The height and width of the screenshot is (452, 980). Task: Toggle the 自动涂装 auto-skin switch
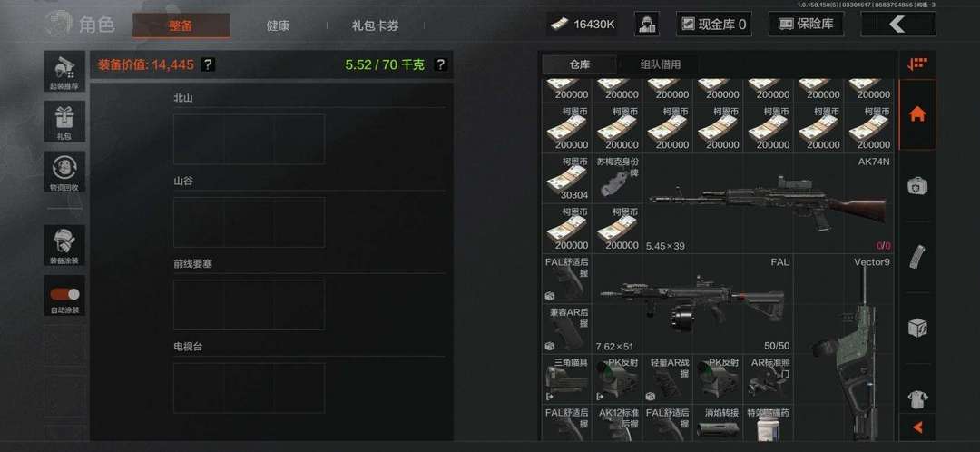(x=64, y=294)
